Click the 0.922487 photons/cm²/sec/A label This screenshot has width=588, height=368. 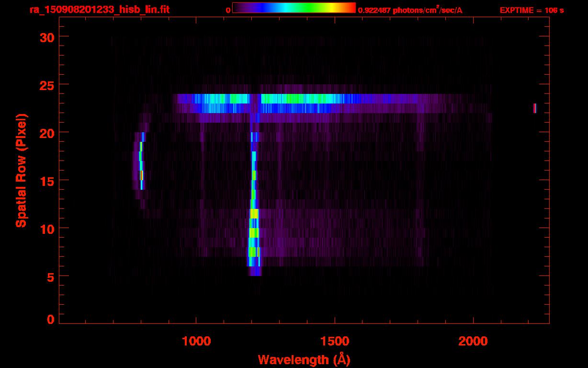tap(410, 10)
